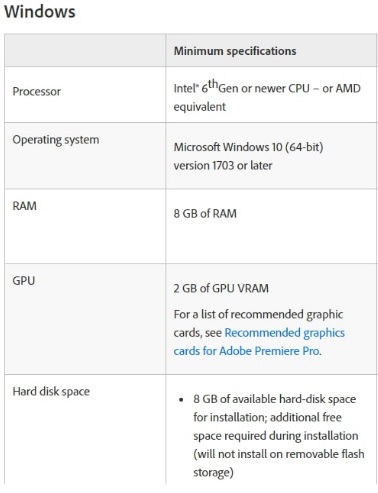This screenshot has height=493, width=378.
Task: Select the GPU row label
Action: (x=23, y=281)
